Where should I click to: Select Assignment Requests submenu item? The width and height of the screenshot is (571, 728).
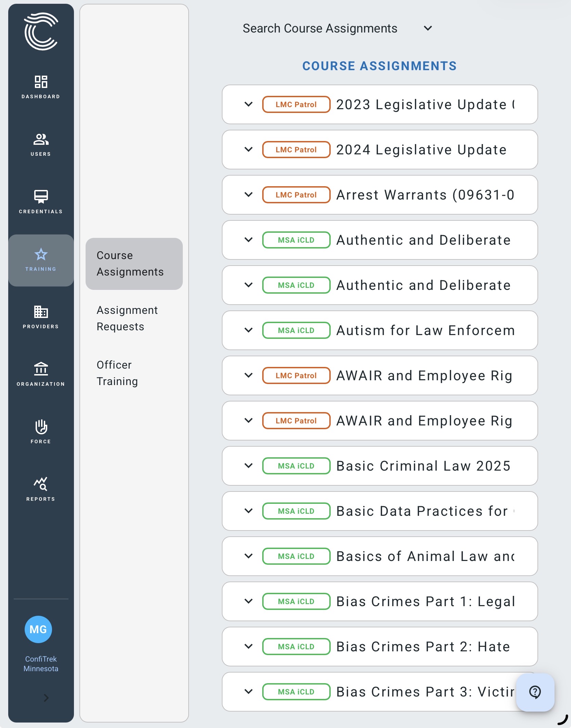tap(127, 318)
